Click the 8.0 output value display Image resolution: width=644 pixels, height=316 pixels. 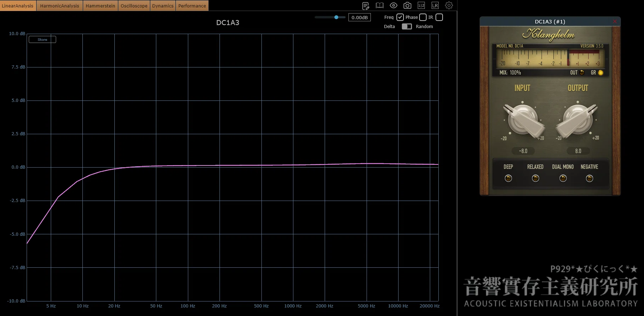[578, 151]
